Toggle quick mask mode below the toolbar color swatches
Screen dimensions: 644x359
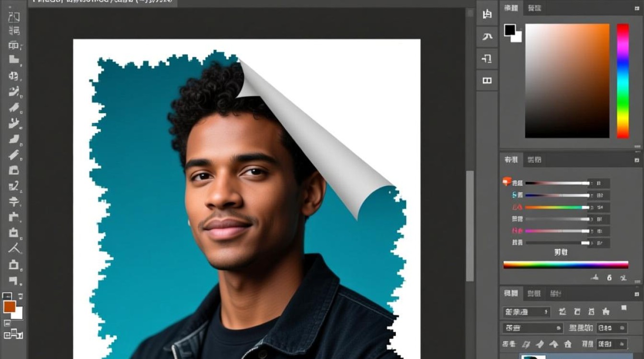tap(7, 323)
